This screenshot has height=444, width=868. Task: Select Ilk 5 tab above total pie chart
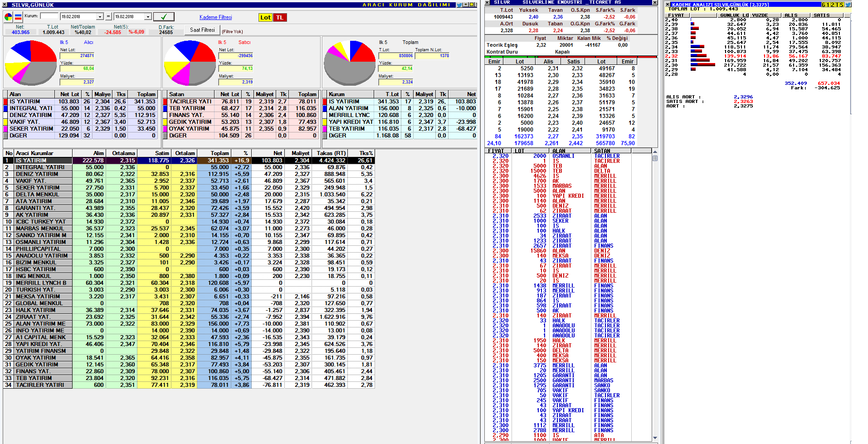coord(383,42)
